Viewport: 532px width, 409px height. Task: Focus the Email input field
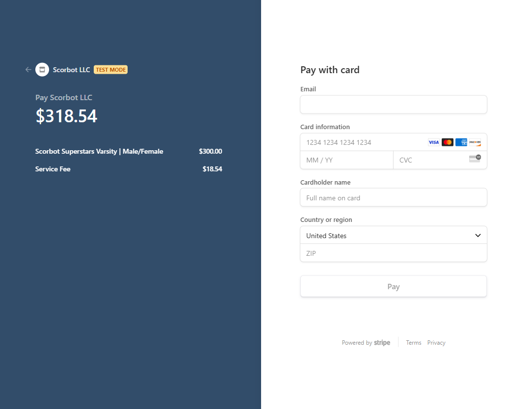pos(393,105)
